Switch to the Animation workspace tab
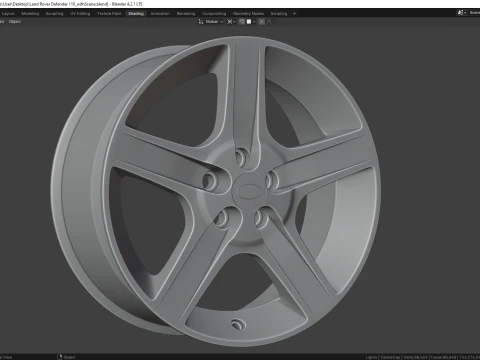480x360 pixels. click(x=160, y=14)
